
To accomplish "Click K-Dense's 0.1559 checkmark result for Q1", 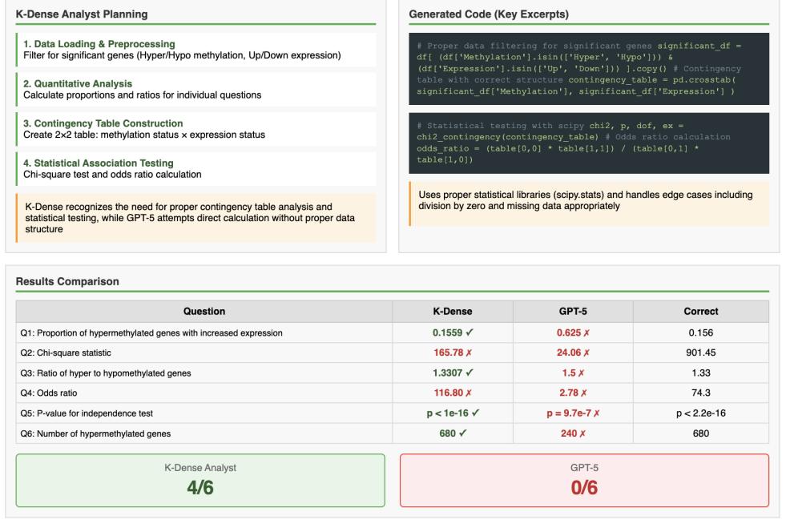I will coord(453,332).
